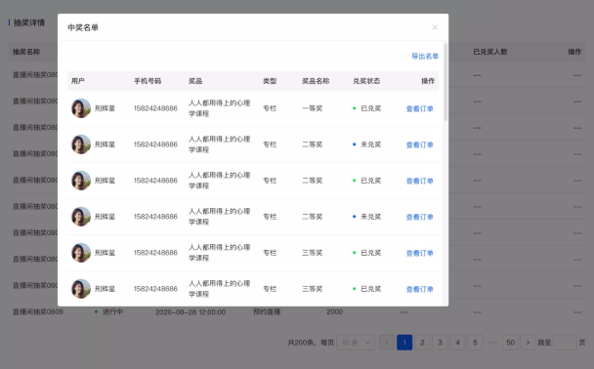Jump to the last page, 50

[x=510, y=342]
